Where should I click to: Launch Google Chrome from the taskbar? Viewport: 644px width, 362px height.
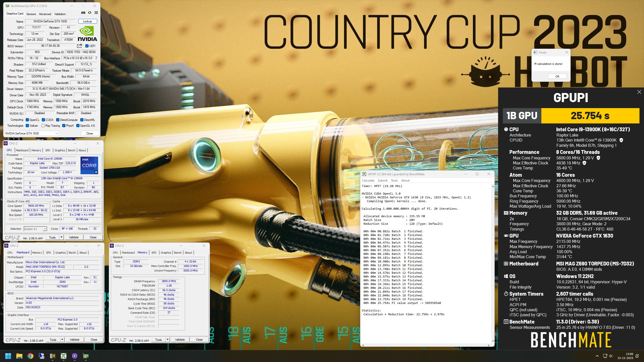tap(30, 356)
